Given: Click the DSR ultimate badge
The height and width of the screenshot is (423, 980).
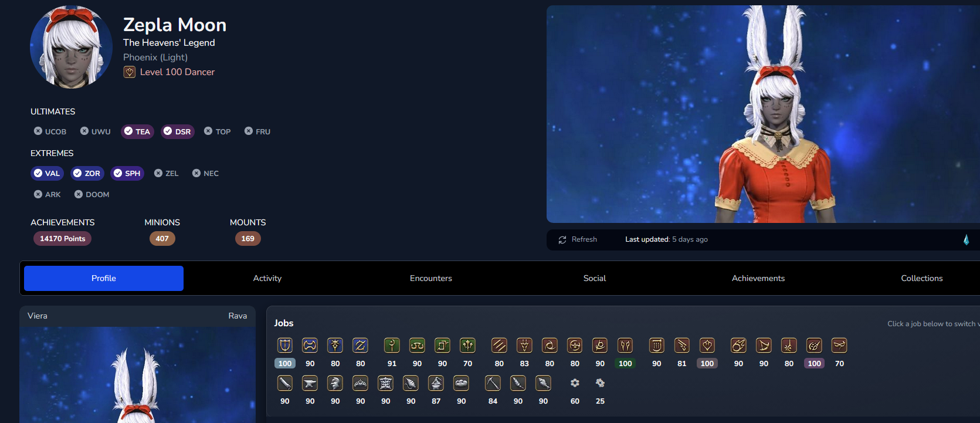Looking at the screenshot, I should pyautogui.click(x=178, y=131).
